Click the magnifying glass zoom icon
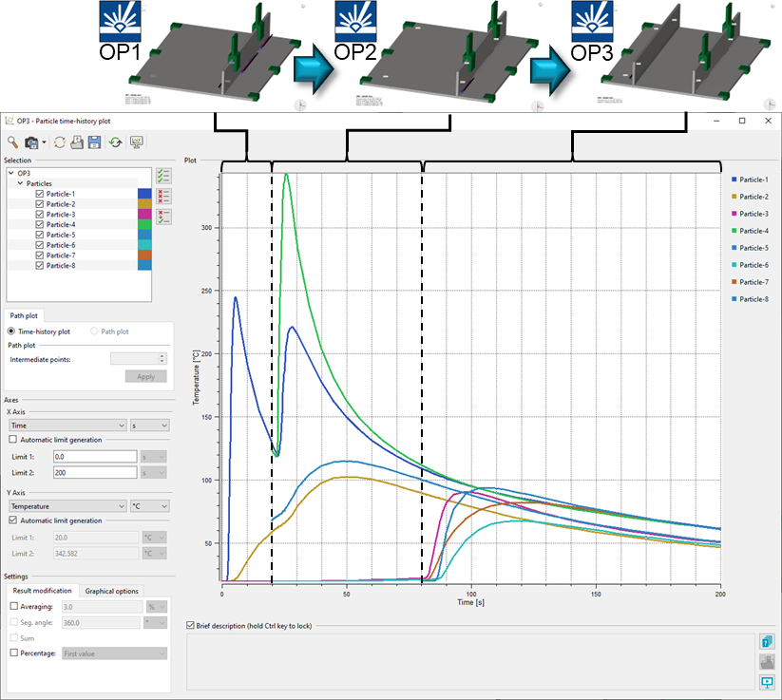The image size is (782, 700). coord(13,142)
